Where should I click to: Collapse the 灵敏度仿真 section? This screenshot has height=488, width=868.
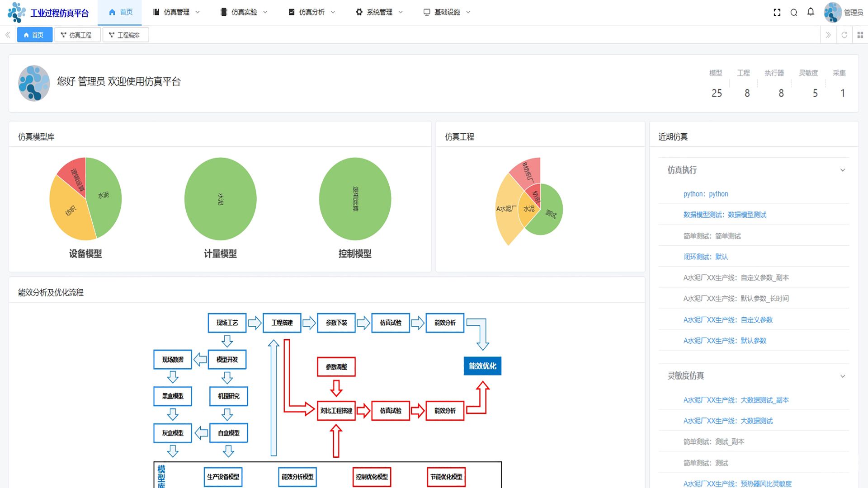coord(842,376)
